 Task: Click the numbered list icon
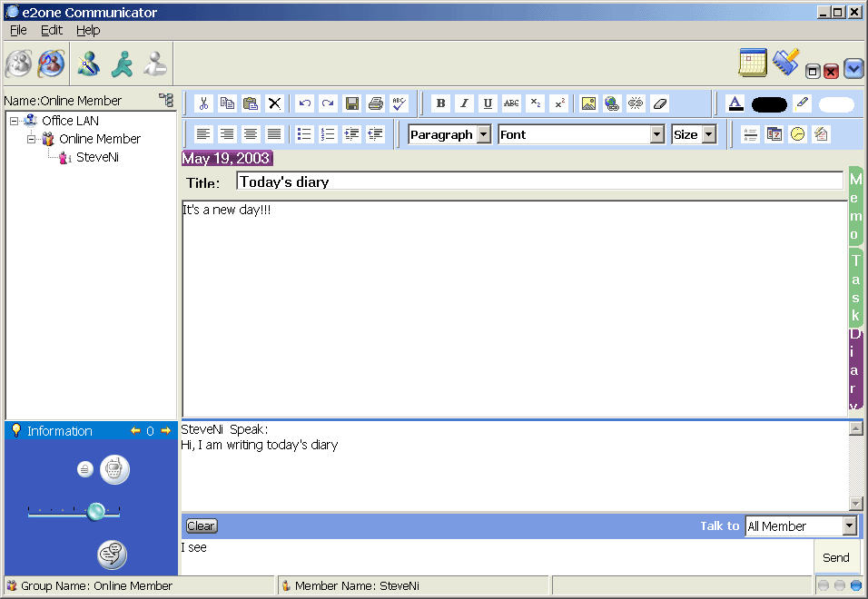coord(328,134)
